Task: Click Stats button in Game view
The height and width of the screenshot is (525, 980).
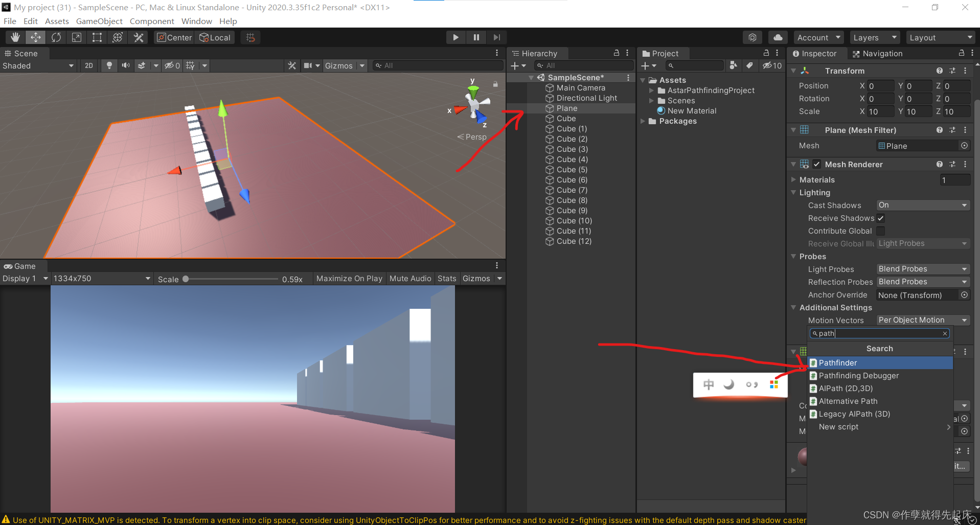Action: pyautogui.click(x=447, y=279)
